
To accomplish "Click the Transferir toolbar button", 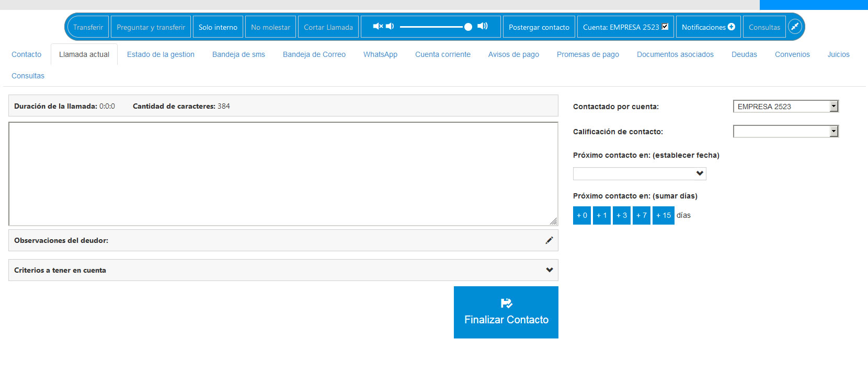I will click(88, 27).
